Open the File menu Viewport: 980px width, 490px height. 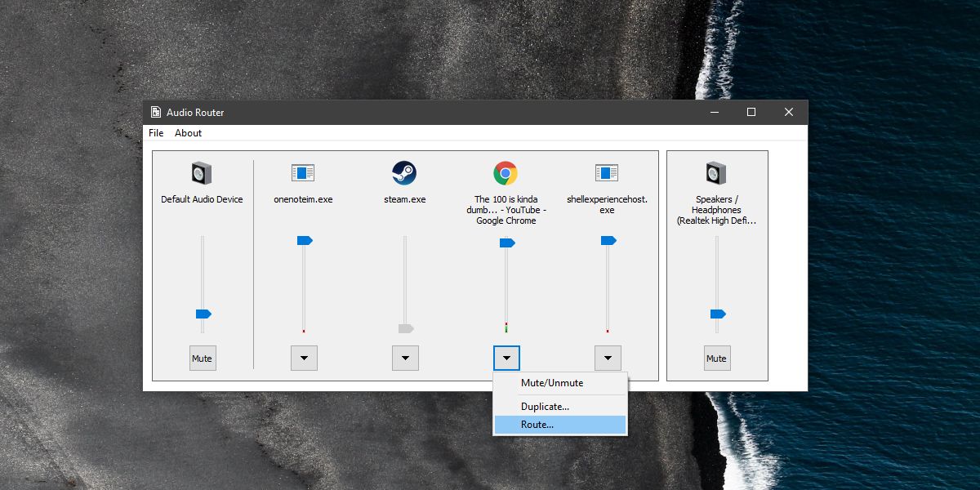(x=156, y=133)
